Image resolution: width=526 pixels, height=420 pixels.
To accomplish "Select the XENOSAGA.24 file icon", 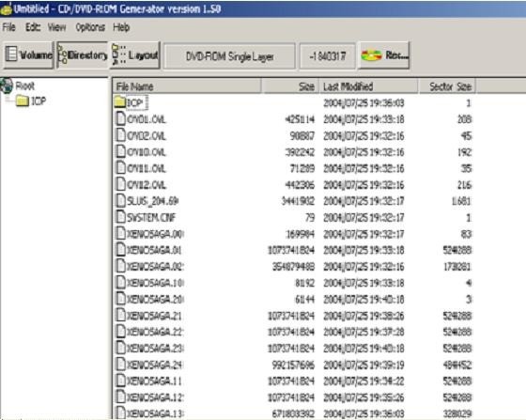I will [120, 364].
